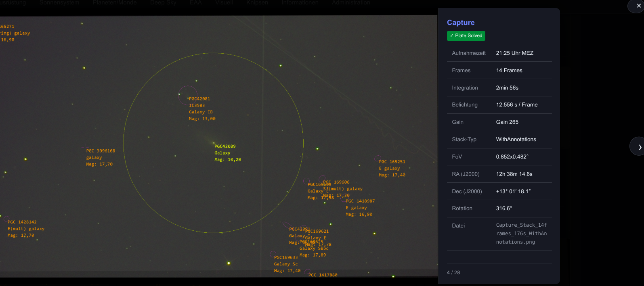Click the PGC 1418987 E galaxy annotation
Image resolution: width=644 pixels, height=286 pixels.
coord(360,208)
